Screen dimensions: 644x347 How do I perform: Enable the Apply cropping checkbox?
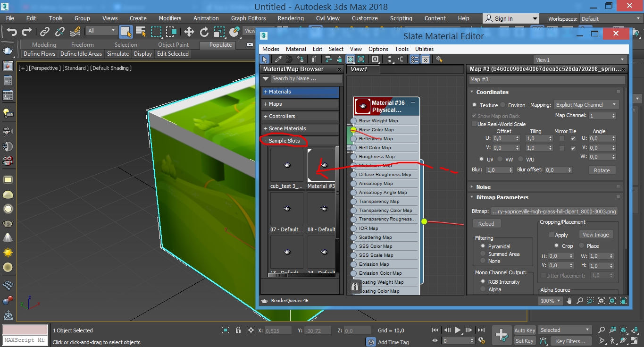551,235
